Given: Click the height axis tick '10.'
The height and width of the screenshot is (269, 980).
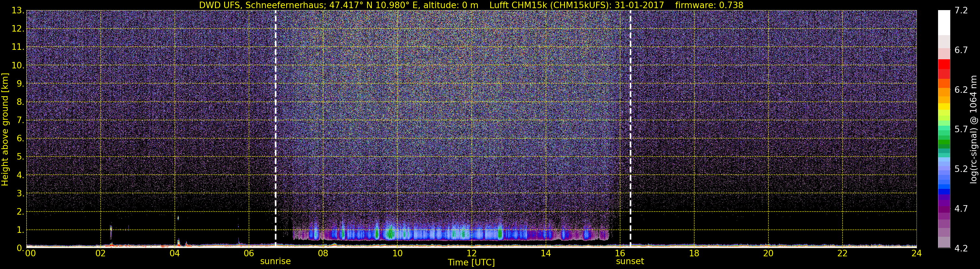Looking at the screenshot, I should [18, 65].
